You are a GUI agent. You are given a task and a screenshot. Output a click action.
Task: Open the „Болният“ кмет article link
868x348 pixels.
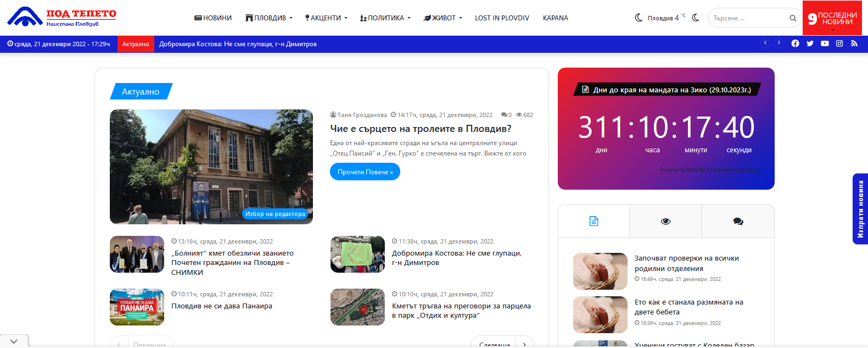coord(233,263)
